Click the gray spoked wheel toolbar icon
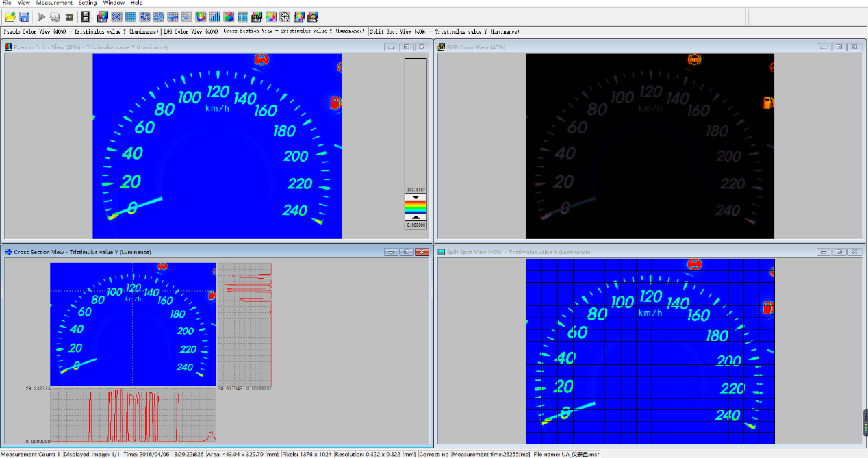 tap(285, 16)
